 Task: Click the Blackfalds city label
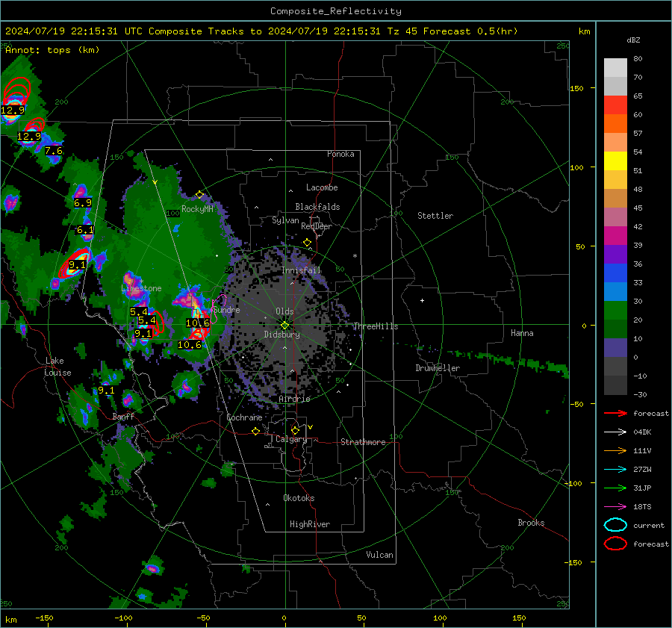click(317, 207)
